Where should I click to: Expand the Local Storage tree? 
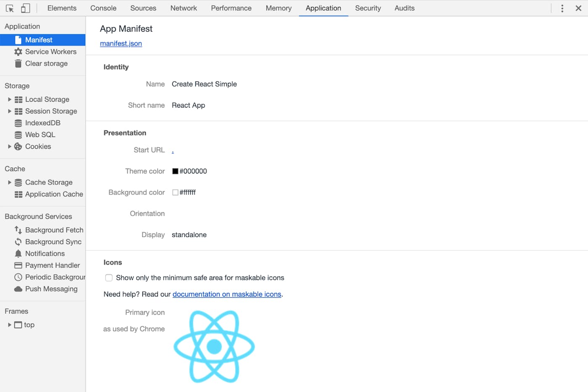(10, 100)
